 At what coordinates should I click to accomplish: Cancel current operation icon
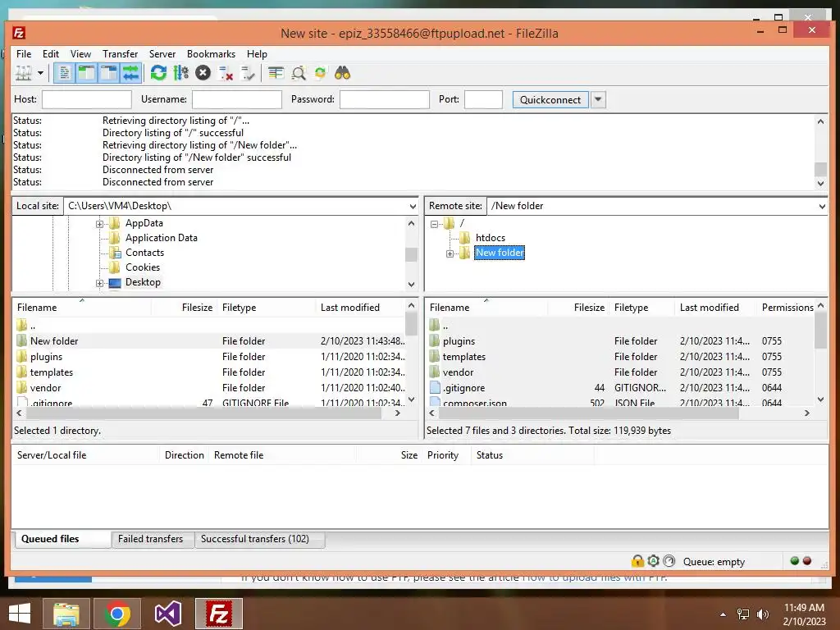(x=203, y=73)
